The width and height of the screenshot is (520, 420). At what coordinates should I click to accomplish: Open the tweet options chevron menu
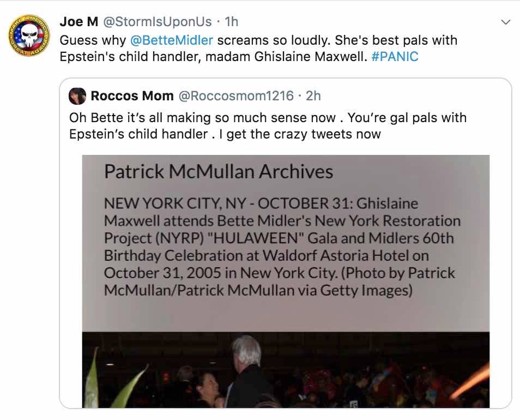[505, 22]
